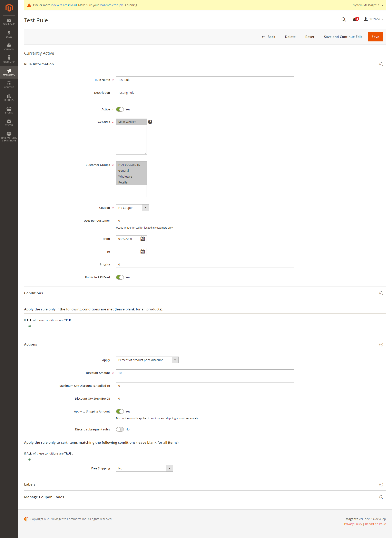The height and width of the screenshot is (538, 392).
Task: Open the admin user account menu fb5f975a
Action: 374,19
